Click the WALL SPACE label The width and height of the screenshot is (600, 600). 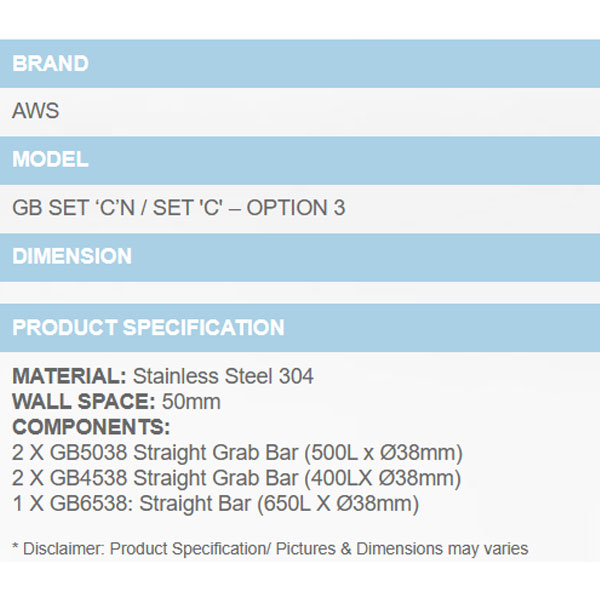83,402
